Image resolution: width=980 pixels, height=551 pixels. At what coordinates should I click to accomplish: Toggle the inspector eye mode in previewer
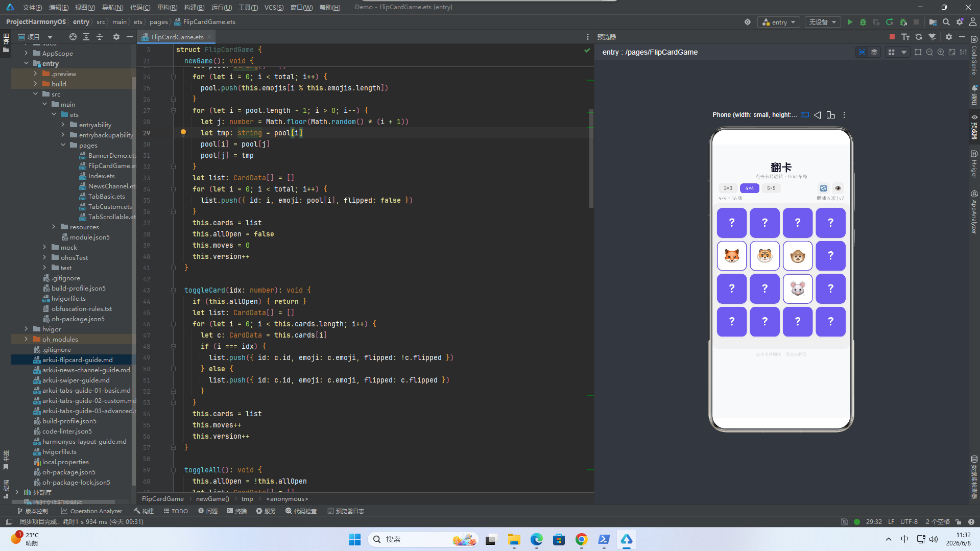(x=862, y=52)
